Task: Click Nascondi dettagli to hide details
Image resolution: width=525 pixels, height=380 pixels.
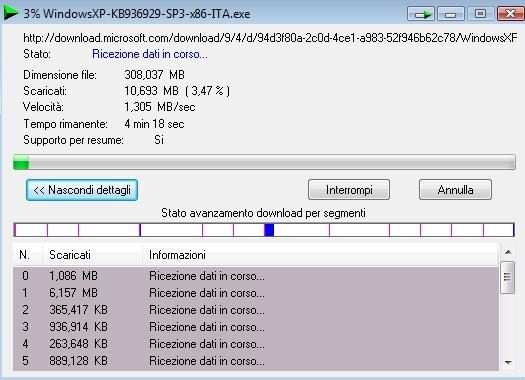Action: tap(82, 190)
